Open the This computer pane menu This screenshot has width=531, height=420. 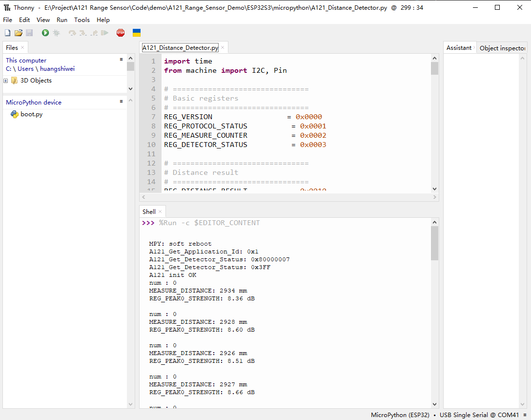[121, 60]
